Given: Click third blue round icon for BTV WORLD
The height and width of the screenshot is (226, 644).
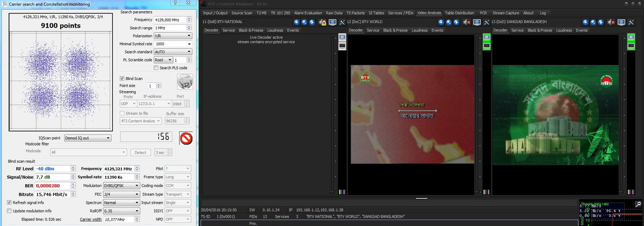Looking at the screenshot, I should (456, 22).
